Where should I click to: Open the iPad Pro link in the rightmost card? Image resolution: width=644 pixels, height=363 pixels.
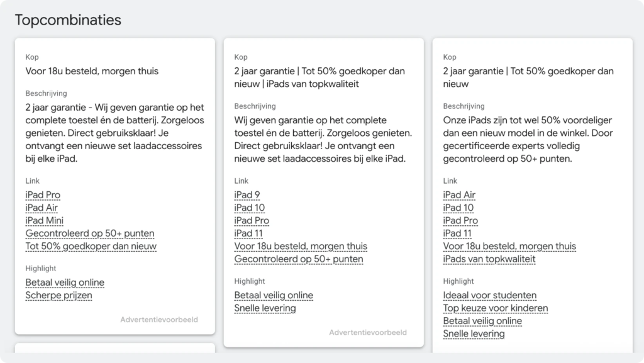[460, 220]
